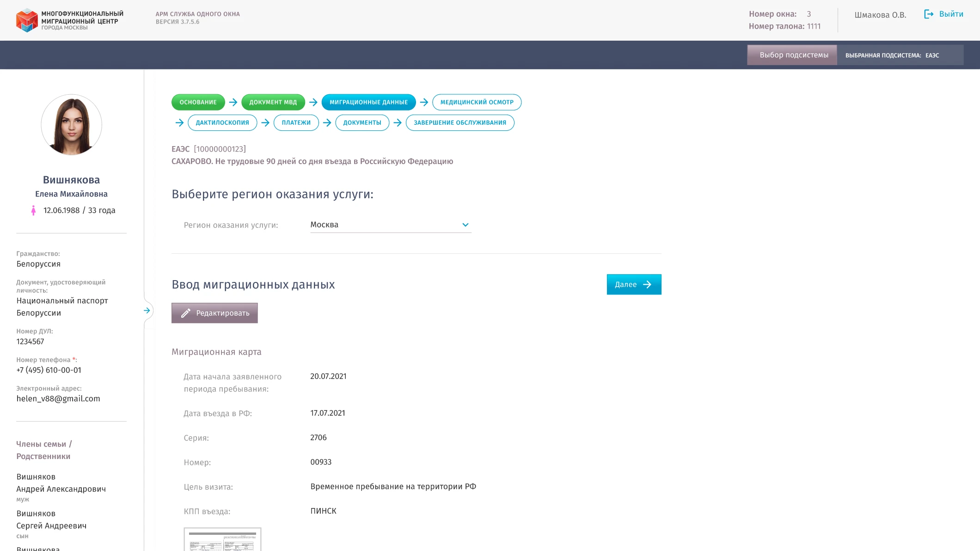Click the Migration Center cube logo
Viewport: 980px width, 551px height.
[x=27, y=20]
